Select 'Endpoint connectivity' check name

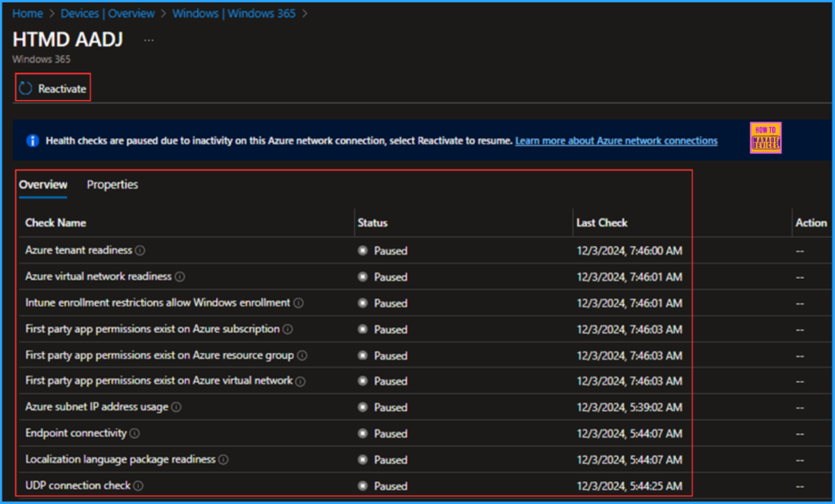pyautogui.click(x=76, y=433)
